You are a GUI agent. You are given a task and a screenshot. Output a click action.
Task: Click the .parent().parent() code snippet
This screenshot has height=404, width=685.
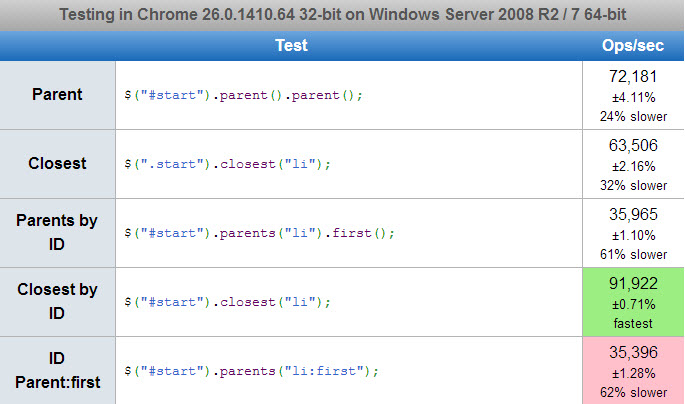click(x=243, y=95)
